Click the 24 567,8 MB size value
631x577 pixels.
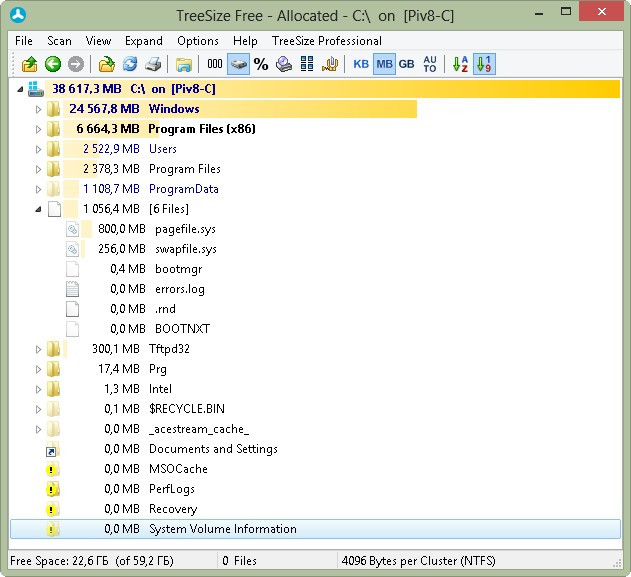(104, 109)
